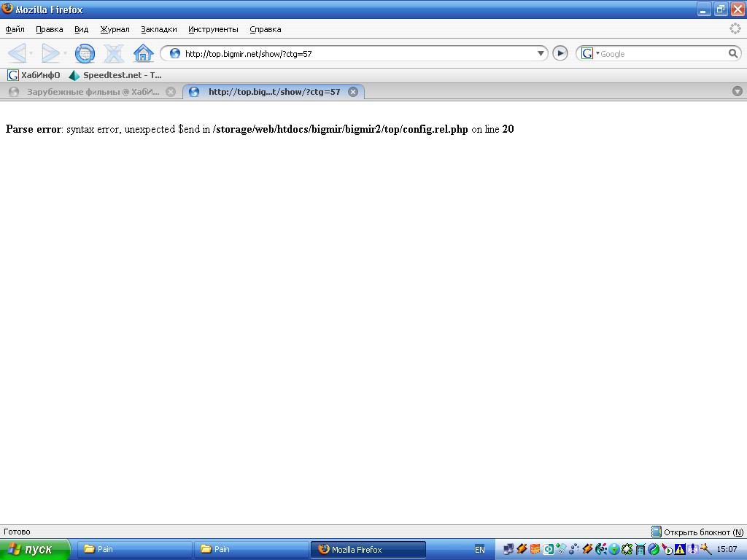Open the пуск Start menu

[34, 549]
